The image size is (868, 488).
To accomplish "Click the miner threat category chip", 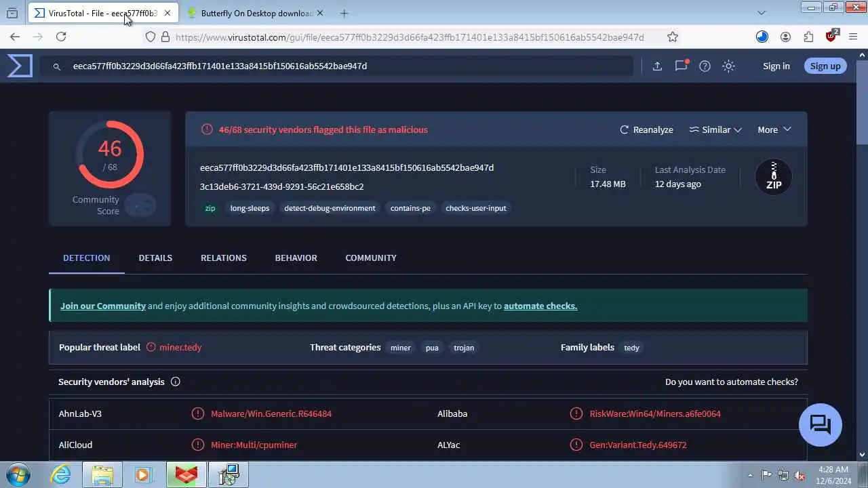I will pyautogui.click(x=401, y=348).
